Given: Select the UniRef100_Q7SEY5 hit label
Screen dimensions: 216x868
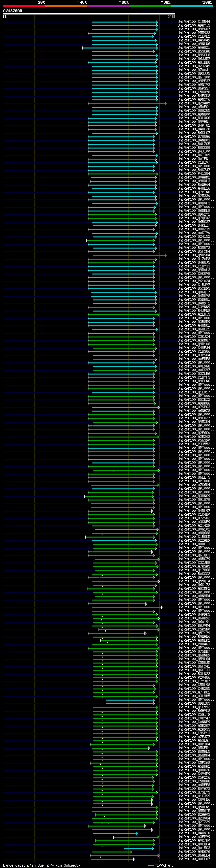Looking at the screenshot, I should click(194, 793).
